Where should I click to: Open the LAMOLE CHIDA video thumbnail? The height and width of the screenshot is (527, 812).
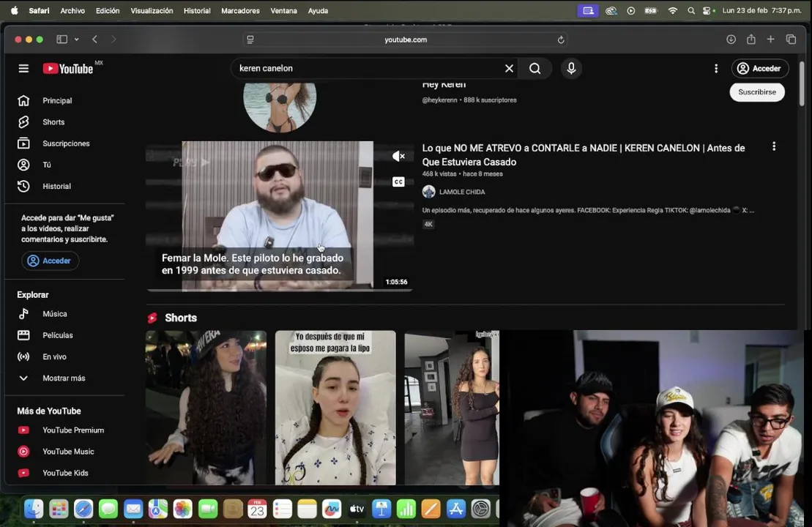click(280, 216)
